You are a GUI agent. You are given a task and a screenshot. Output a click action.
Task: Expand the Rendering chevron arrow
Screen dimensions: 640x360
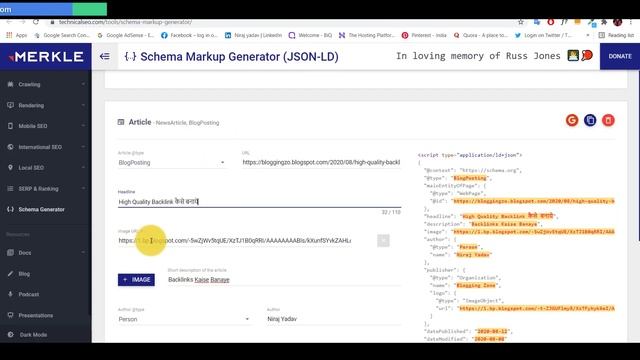point(83,105)
